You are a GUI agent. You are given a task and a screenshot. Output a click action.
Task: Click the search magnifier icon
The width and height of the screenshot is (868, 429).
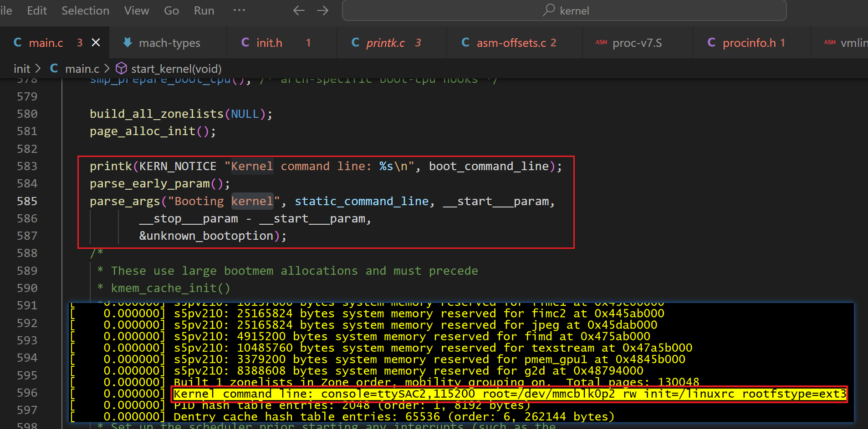tap(549, 10)
